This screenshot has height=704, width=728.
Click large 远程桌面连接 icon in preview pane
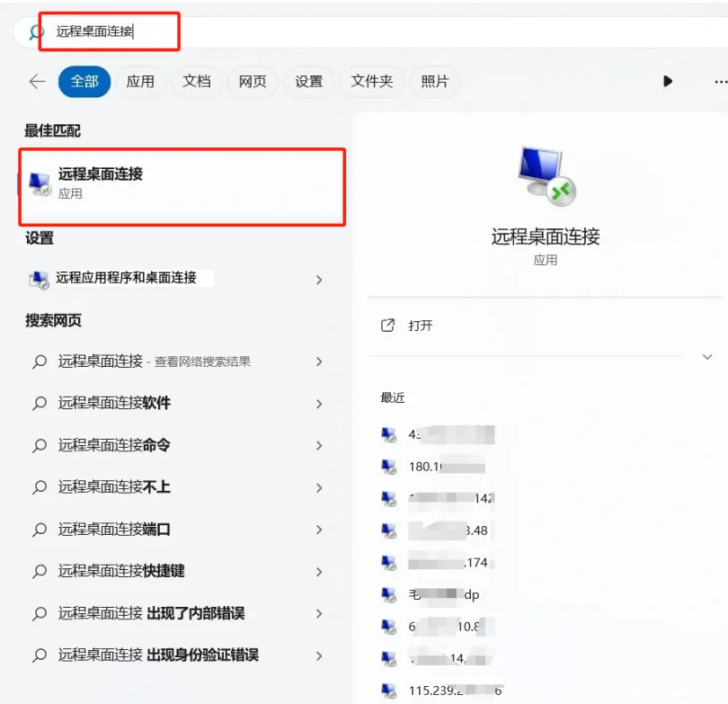click(x=547, y=176)
